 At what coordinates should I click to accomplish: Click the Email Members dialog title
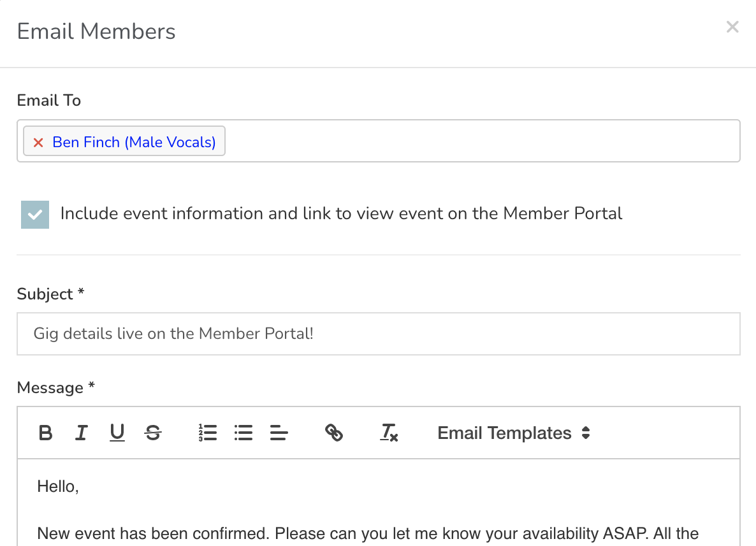96,31
